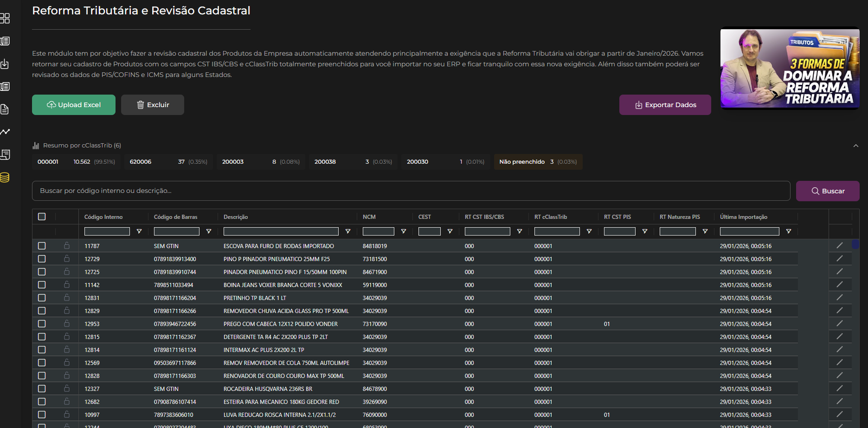The height and width of the screenshot is (428, 868).
Task: Click the edit pencil for product 11787
Action: [839, 246]
